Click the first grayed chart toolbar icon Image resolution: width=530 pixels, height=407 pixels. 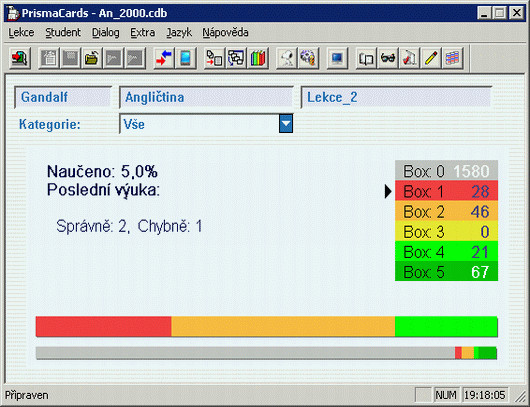click(x=113, y=58)
